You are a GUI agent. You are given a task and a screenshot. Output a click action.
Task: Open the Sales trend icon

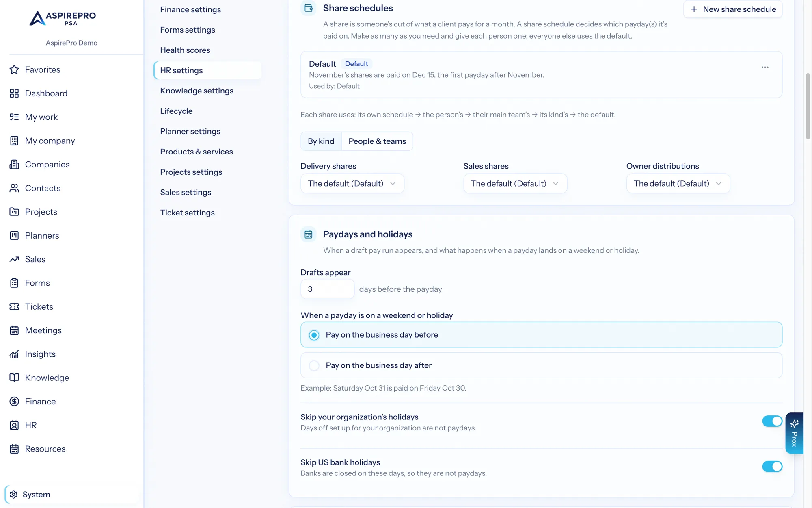point(14,259)
